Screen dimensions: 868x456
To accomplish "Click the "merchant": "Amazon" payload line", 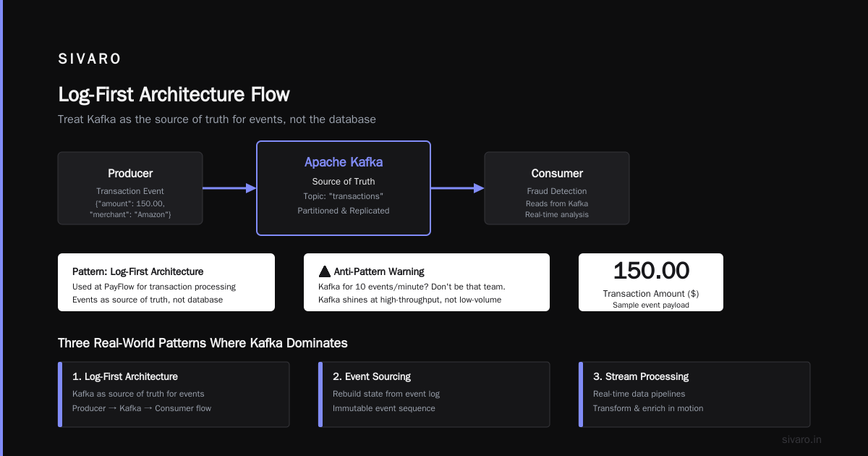I will (130, 214).
